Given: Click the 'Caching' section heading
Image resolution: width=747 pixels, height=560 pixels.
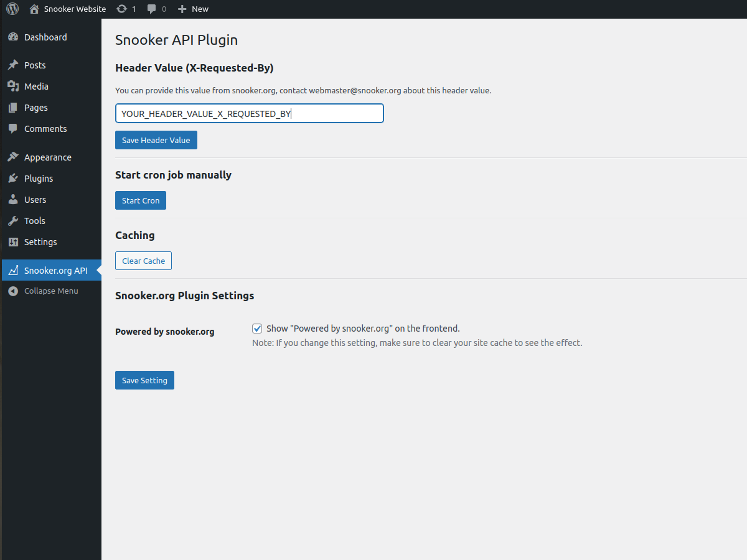Looking at the screenshot, I should point(135,235).
